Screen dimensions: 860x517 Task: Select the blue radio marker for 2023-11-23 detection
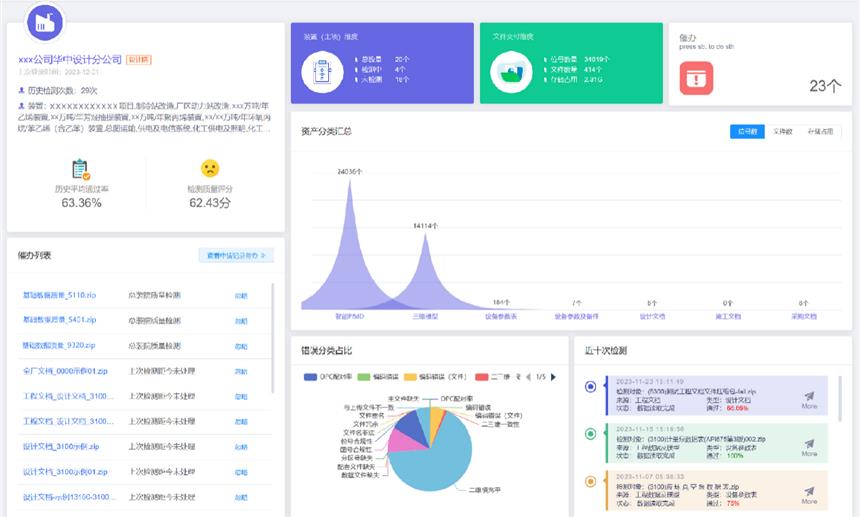[590, 386]
